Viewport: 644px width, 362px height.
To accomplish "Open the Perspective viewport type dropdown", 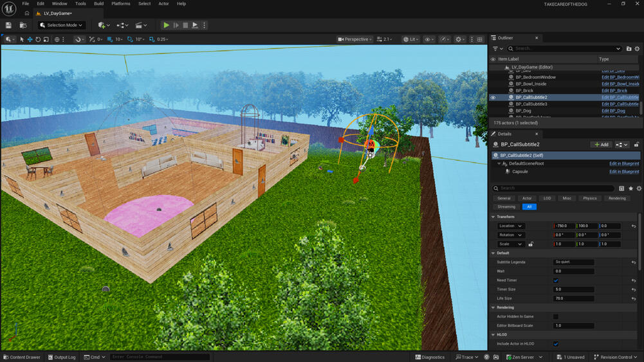I will click(355, 39).
